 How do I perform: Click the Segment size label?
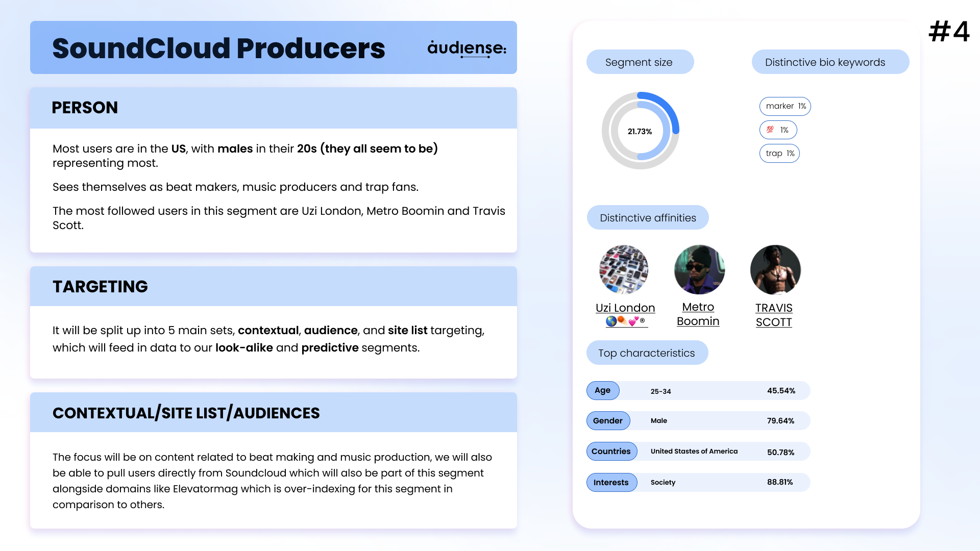(640, 62)
